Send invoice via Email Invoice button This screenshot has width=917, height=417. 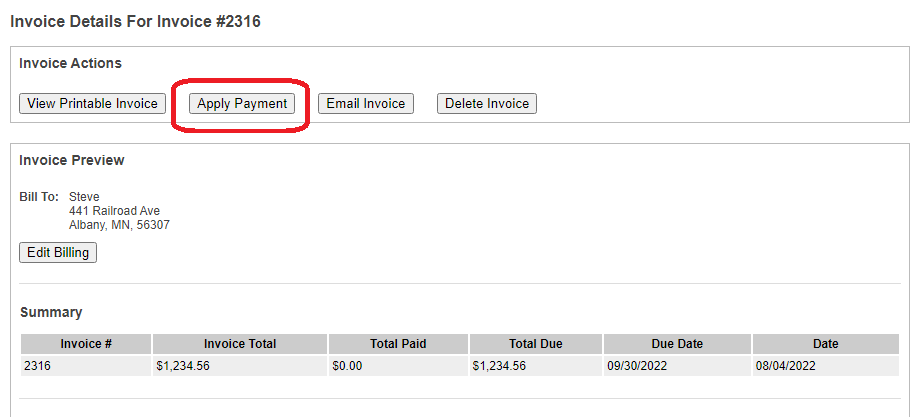pyautogui.click(x=365, y=104)
